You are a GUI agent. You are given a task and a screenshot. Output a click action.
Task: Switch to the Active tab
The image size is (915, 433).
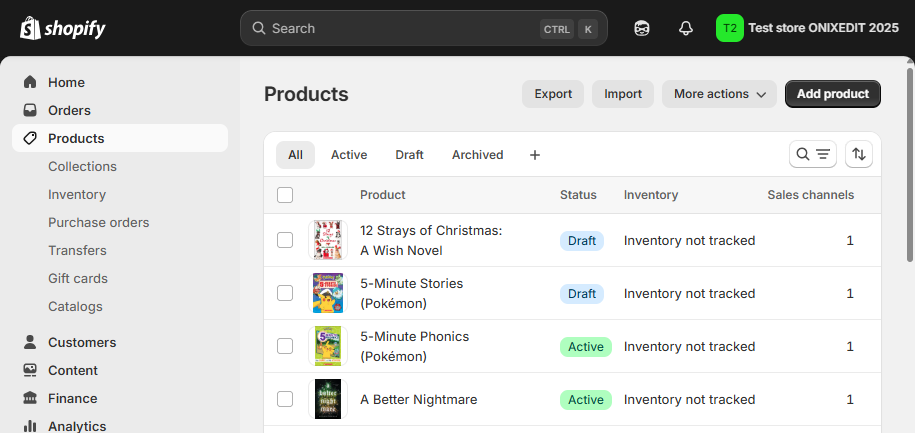click(x=349, y=155)
